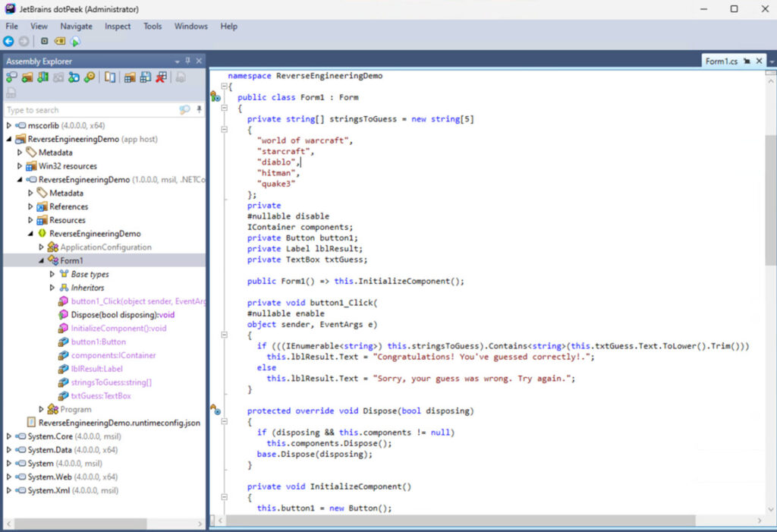This screenshot has height=532, width=777.
Task: Click the magnifier icon in search box
Action: [184, 109]
